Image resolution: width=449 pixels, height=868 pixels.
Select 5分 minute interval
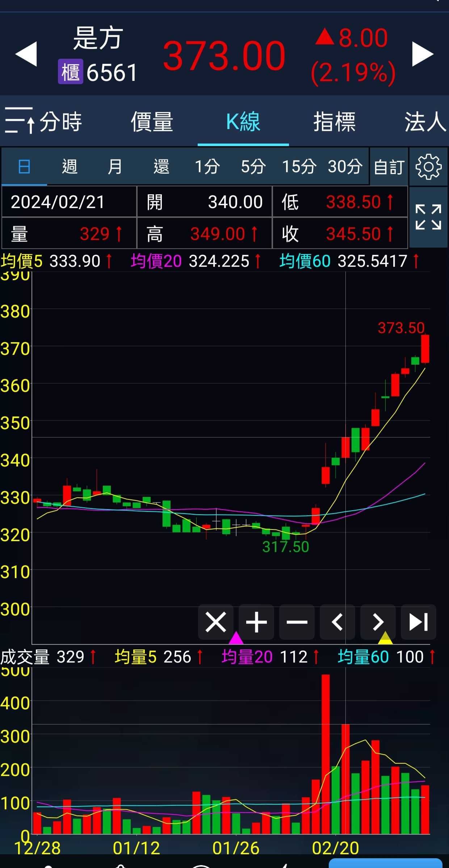253,167
